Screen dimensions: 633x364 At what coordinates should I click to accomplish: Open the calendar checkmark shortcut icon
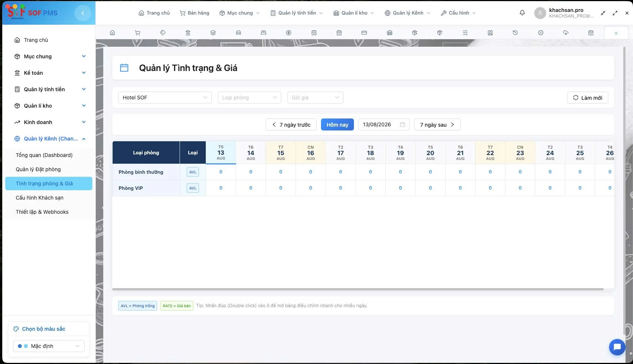(591, 33)
